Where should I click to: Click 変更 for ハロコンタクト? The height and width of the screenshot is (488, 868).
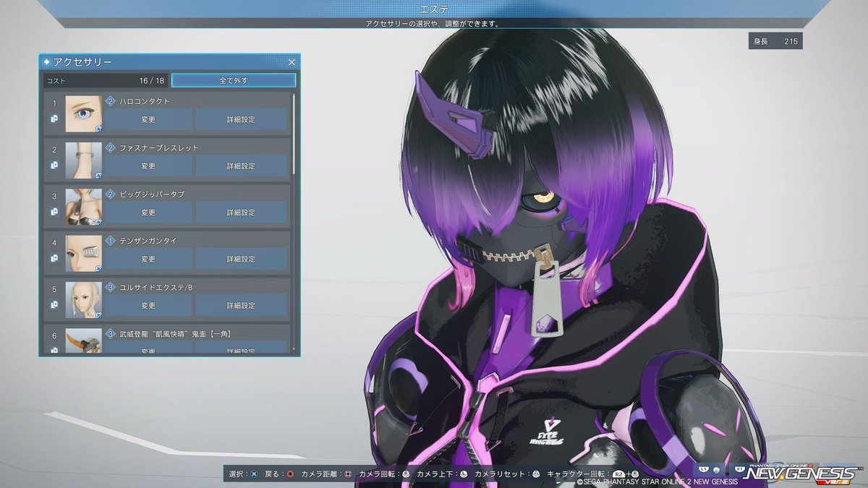tap(149, 119)
